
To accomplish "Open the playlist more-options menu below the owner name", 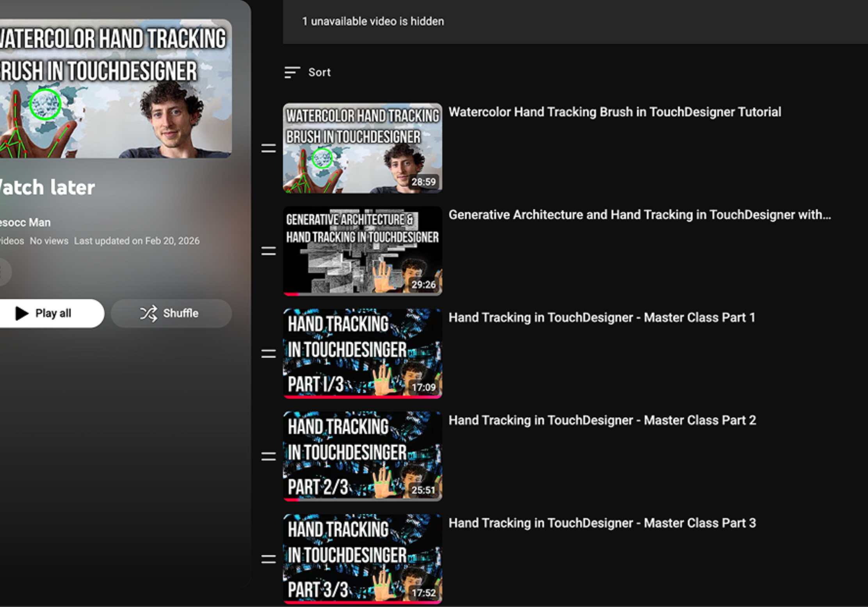I will pos(4,271).
